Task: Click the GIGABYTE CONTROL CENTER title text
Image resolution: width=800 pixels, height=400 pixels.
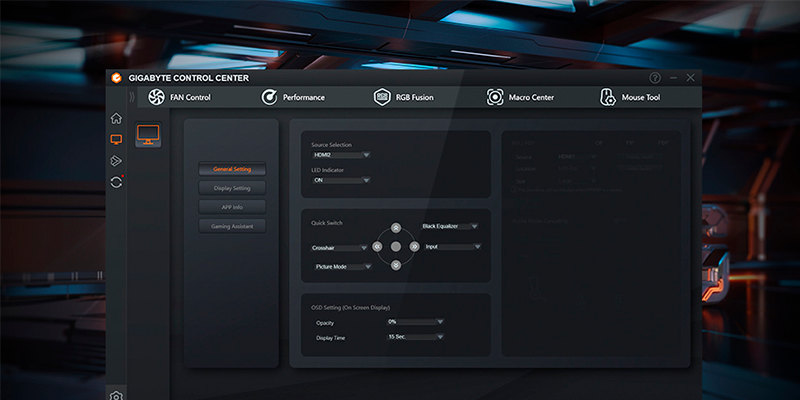Action: (189, 78)
